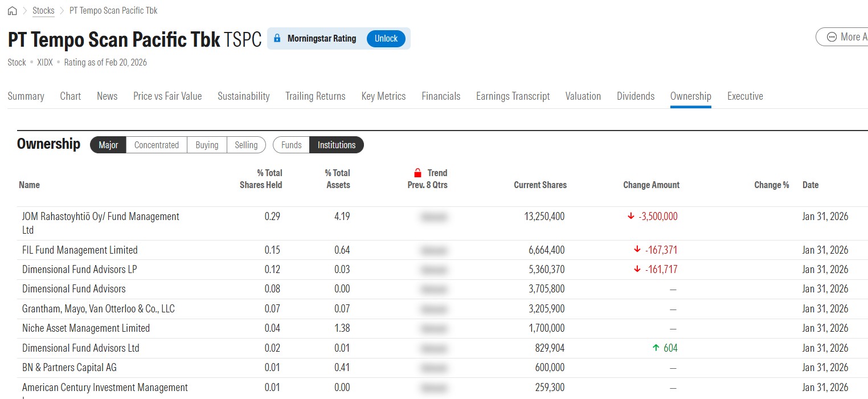Click the Name column header
The height and width of the screenshot is (399, 868).
30,185
